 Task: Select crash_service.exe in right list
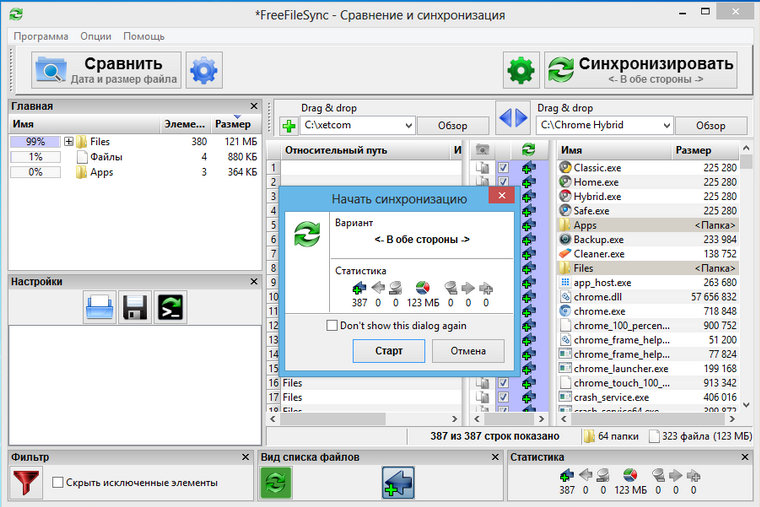648,397
